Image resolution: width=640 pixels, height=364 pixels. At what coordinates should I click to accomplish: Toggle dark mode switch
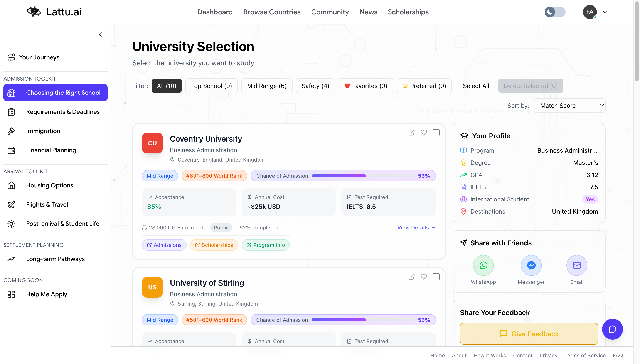pyautogui.click(x=555, y=12)
